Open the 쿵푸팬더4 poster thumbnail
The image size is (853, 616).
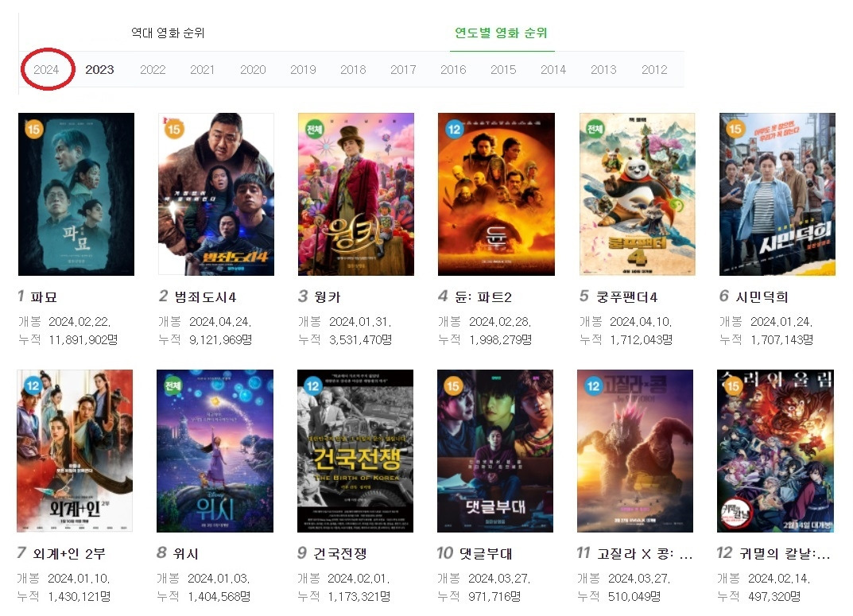[637, 194]
